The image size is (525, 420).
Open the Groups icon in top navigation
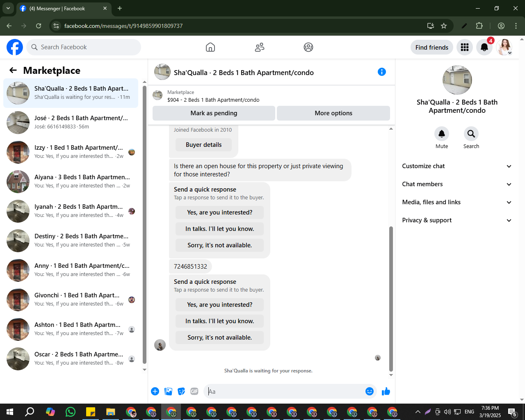(308, 47)
